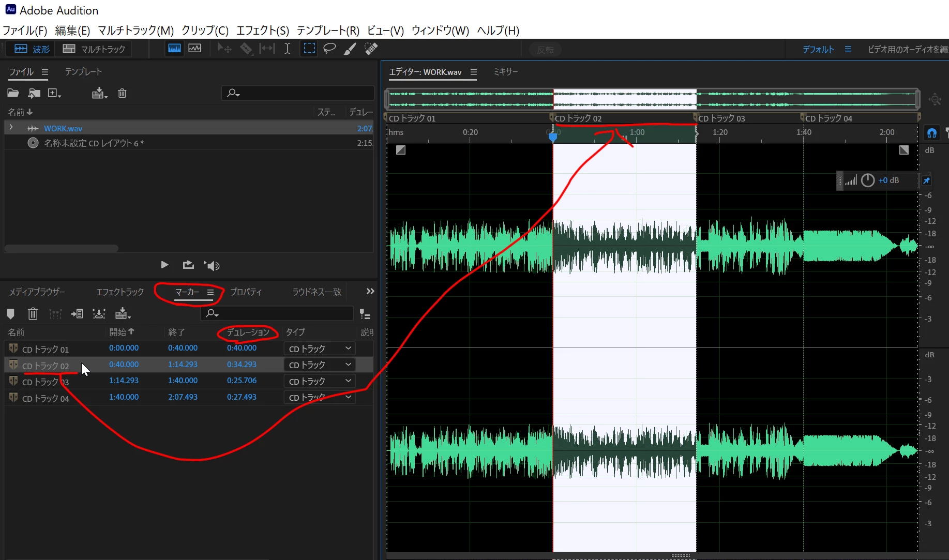Open the マルチトラック(M) menu
This screenshot has height=560, width=949.
[136, 31]
